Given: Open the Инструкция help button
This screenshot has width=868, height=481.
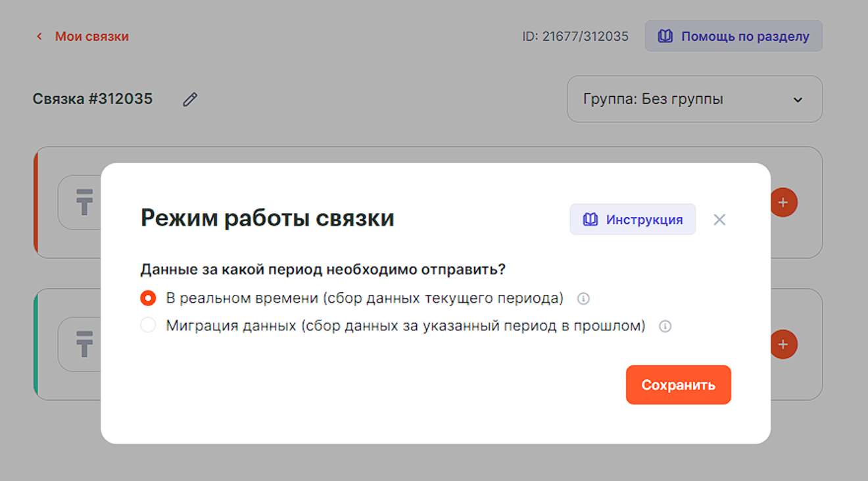Looking at the screenshot, I should click(633, 220).
